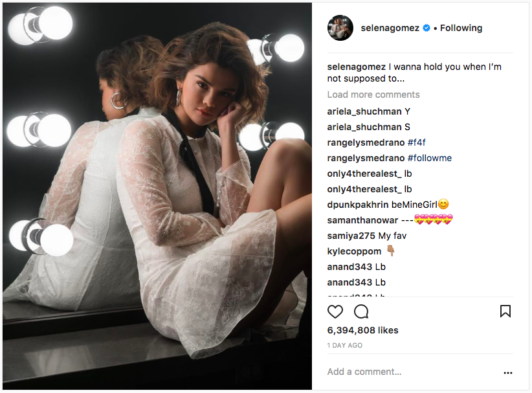Save post with bookmark icon
532x393 pixels.
505,311
